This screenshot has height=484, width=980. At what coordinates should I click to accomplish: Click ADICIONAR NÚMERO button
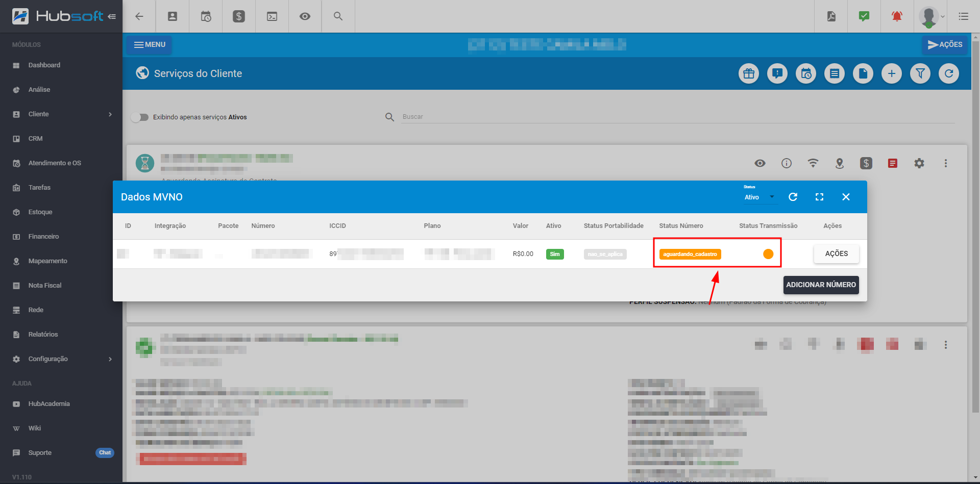pos(821,285)
